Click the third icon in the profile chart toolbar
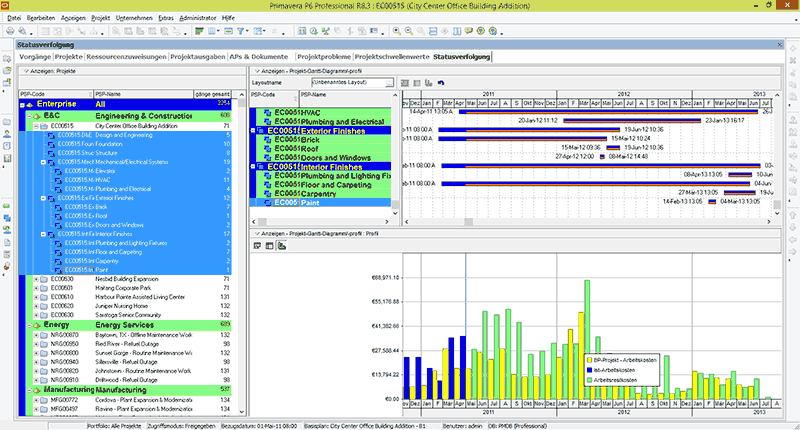The image size is (800, 430). pyautogui.click(x=282, y=245)
